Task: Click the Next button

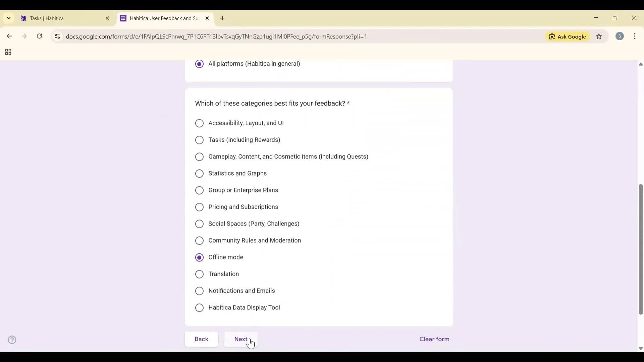Action: [x=240, y=339]
